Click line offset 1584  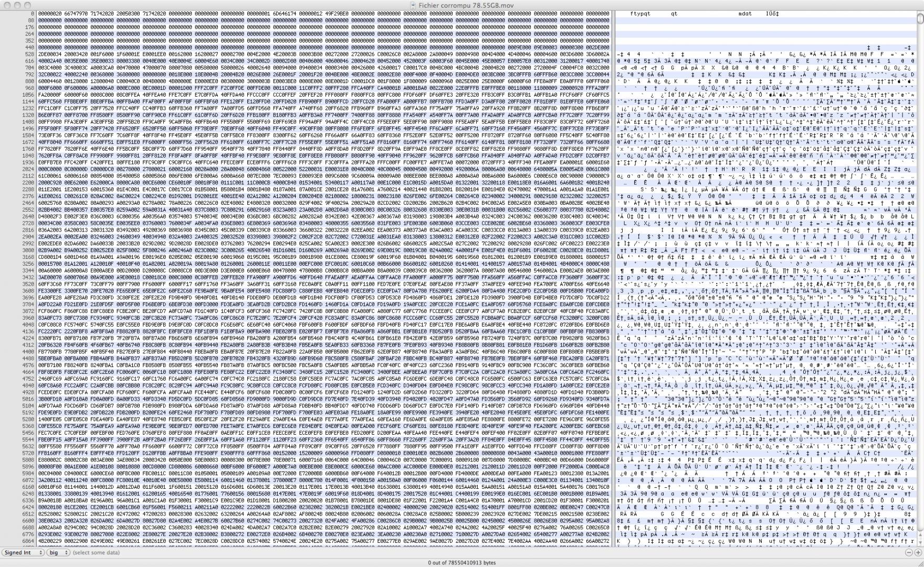click(x=28, y=135)
